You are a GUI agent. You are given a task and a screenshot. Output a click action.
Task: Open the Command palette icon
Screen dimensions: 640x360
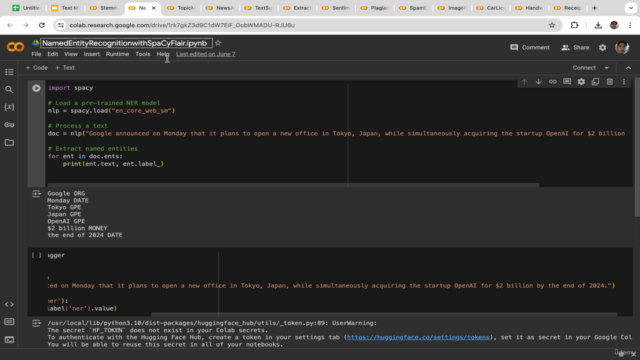tap(9, 322)
